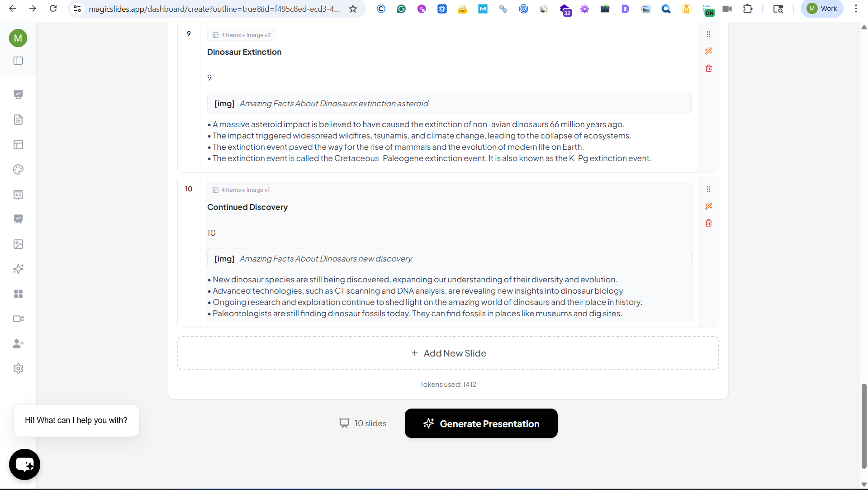This screenshot has height=490, width=868.
Task: Open slide 10 layout selector "4 Items + Image v1"
Action: [x=242, y=190]
